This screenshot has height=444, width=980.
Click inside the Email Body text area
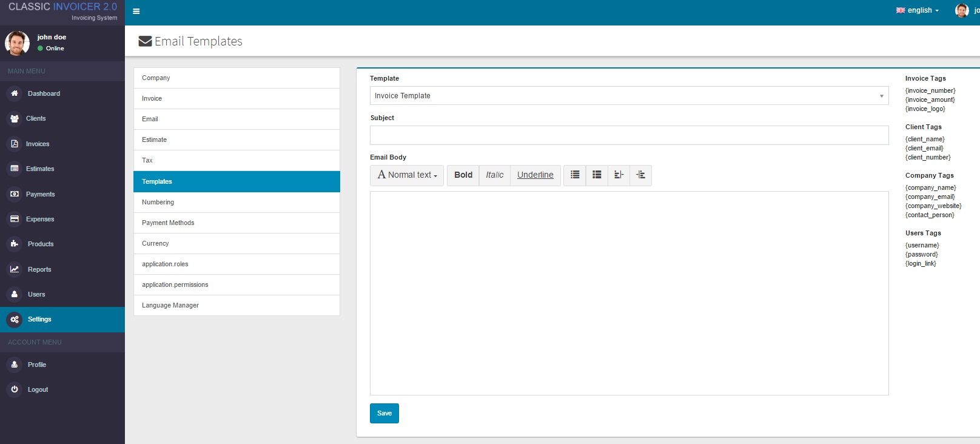[x=629, y=294]
